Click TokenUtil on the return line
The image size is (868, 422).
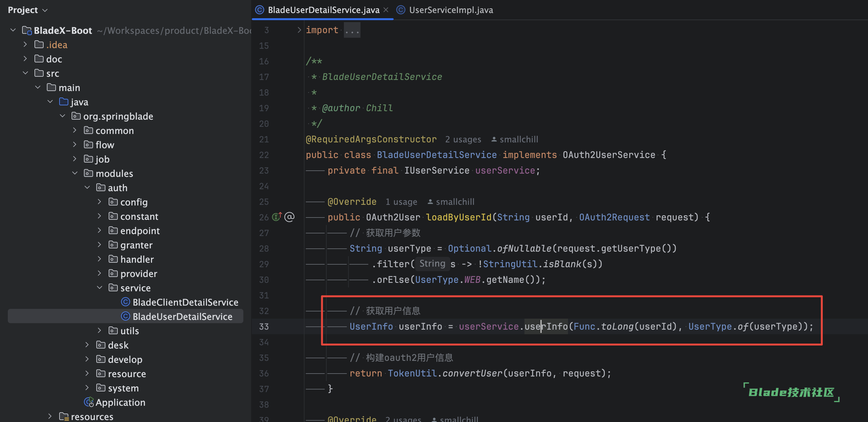(x=412, y=373)
